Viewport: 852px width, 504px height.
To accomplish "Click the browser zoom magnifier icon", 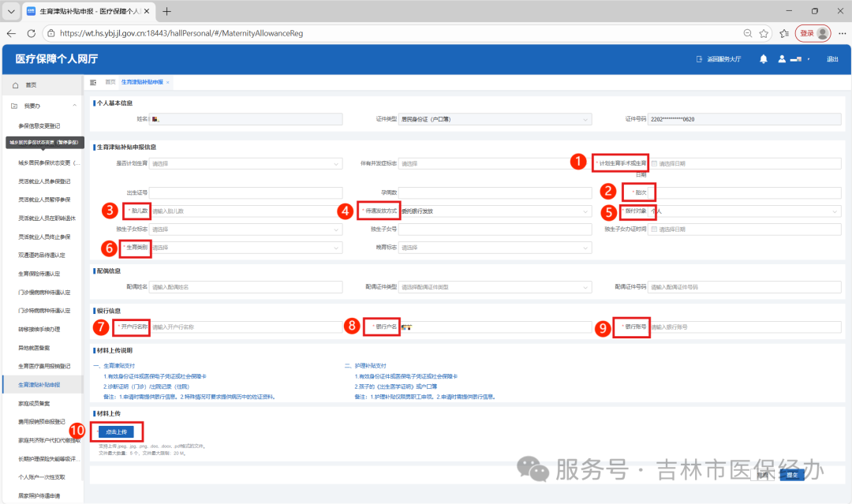I will click(x=748, y=33).
